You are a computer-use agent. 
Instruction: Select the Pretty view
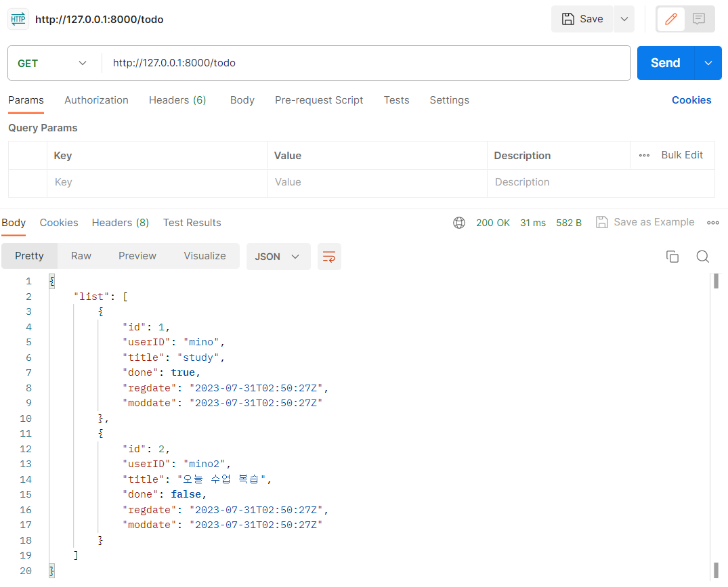tap(29, 256)
